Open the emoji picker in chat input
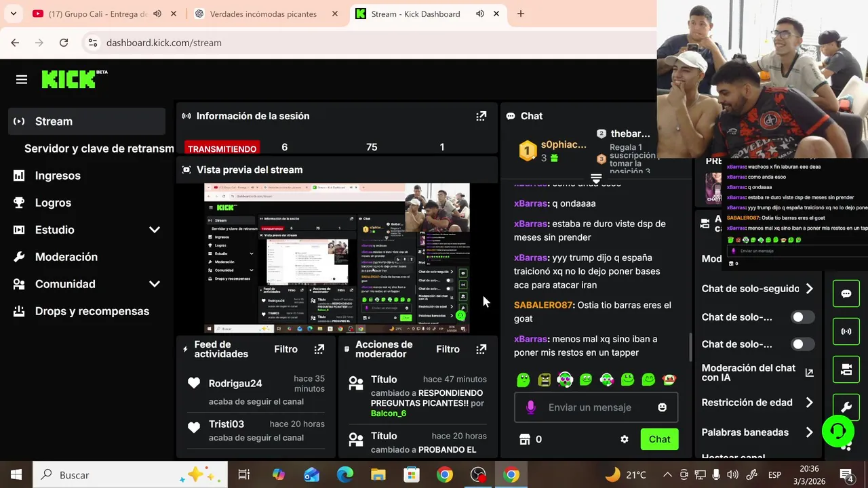The height and width of the screenshot is (488, 868). (662, 407)
